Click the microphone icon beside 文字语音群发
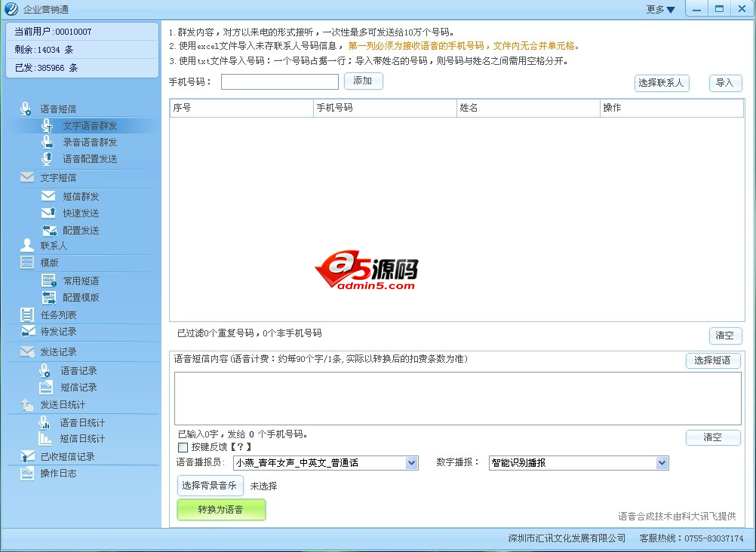756x552 pixels. tap(48, 125)
